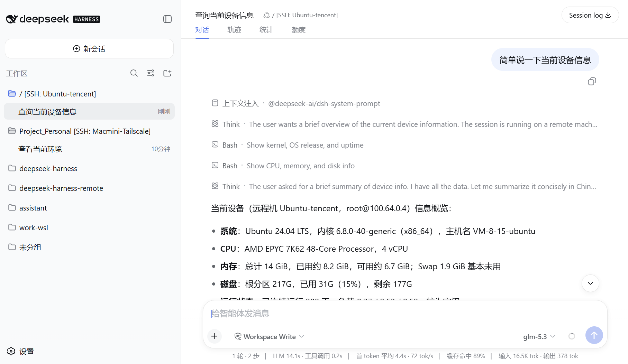Focus the 给智能体发消息 message input
Viewport: 628px width, 364px height.
point(405,314)
